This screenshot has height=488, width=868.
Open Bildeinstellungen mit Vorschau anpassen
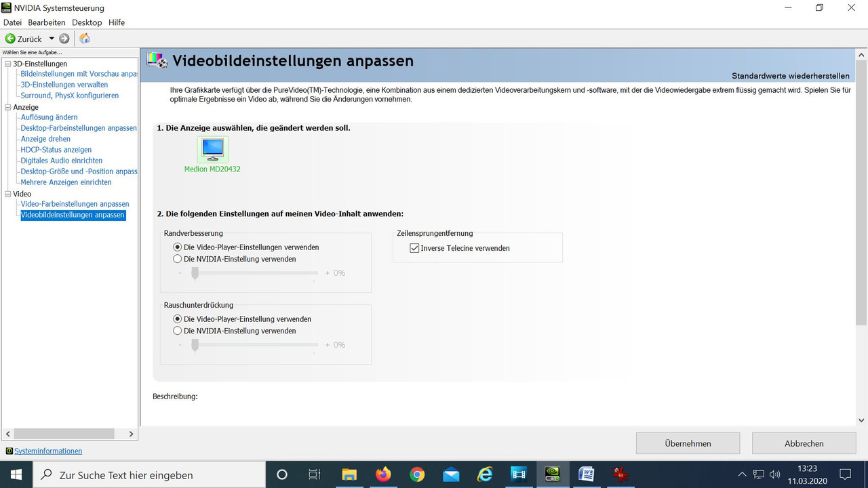click(79, 74)
